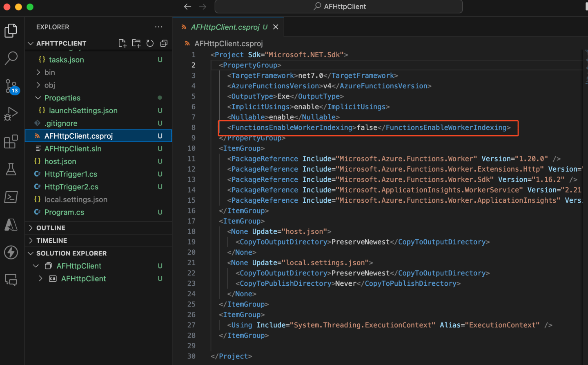Select AFHttpClient.csproj in the file tree
588x365 pixels.
point(98,136)
